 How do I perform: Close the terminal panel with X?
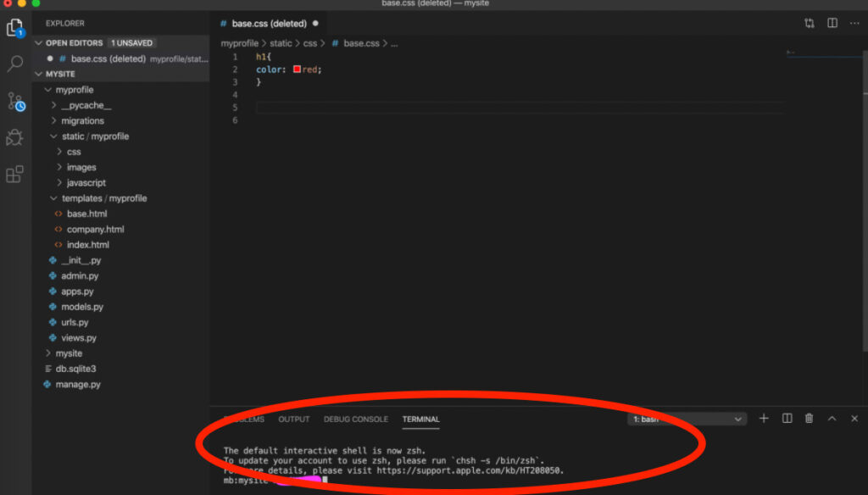click(854, 419)
